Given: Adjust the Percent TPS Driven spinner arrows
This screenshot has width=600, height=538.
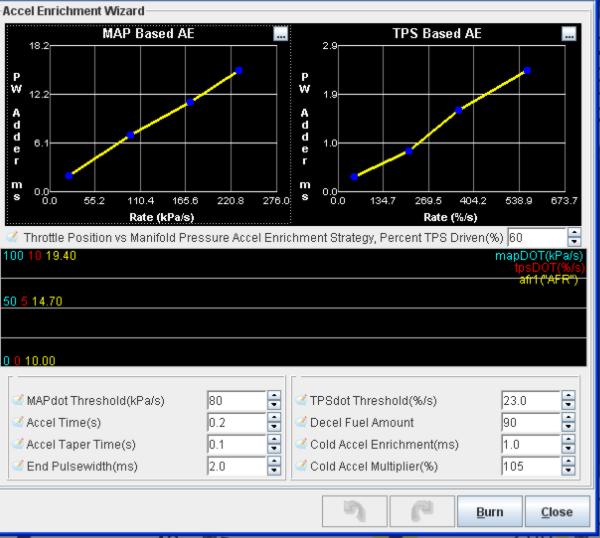Looking at the screenshot, I should click(574, 238).
